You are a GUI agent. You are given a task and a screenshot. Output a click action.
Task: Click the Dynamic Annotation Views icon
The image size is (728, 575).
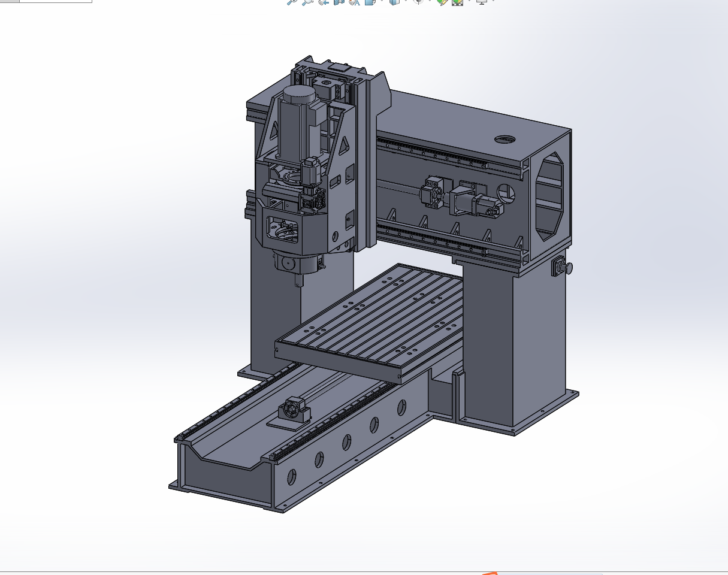tap(354, 2)
